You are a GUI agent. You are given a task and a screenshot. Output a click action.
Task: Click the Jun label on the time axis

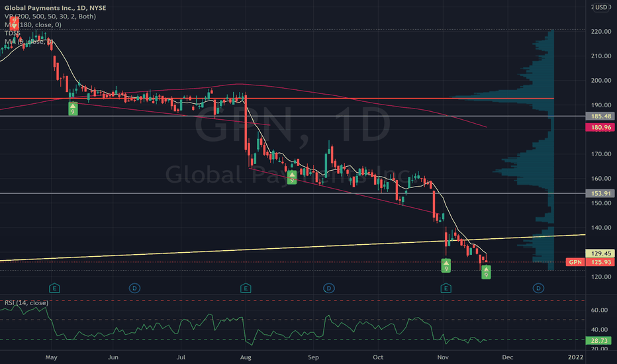click(x=113, y=357)
